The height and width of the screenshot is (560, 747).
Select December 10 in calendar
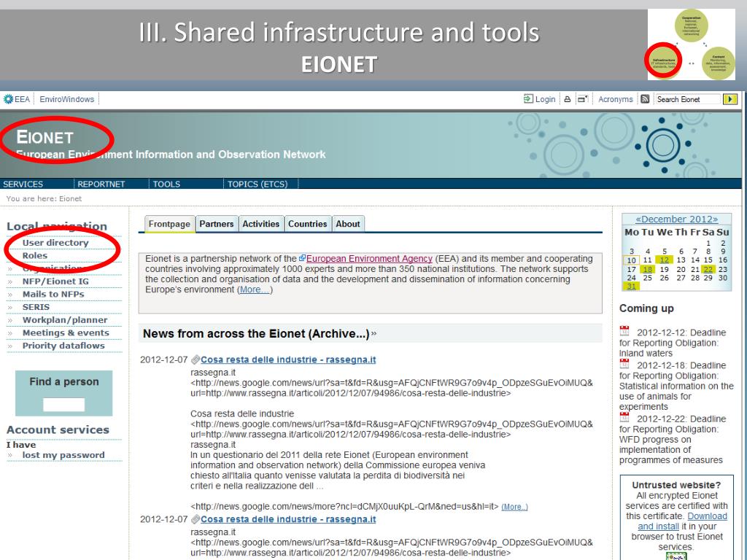[x=631, y=260]
